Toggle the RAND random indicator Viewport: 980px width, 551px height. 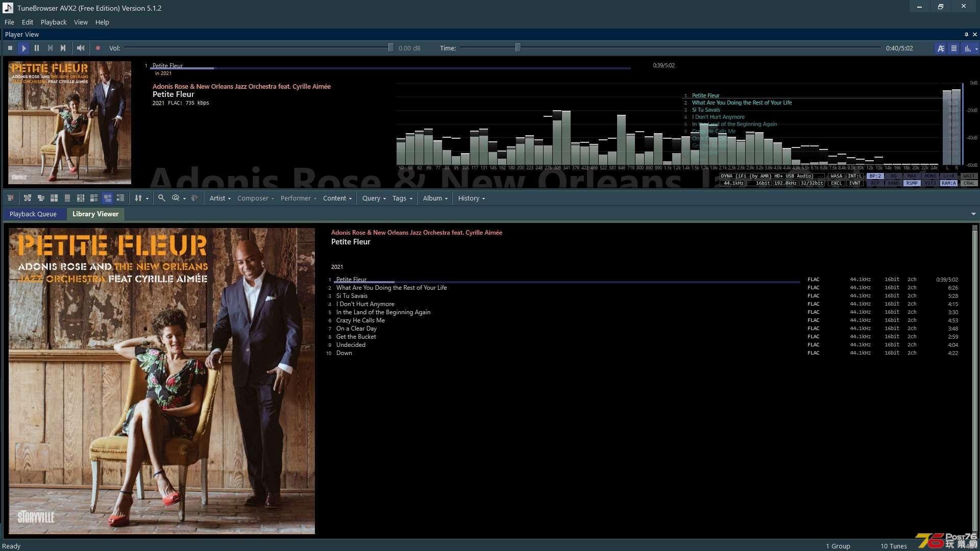[894, 183]
